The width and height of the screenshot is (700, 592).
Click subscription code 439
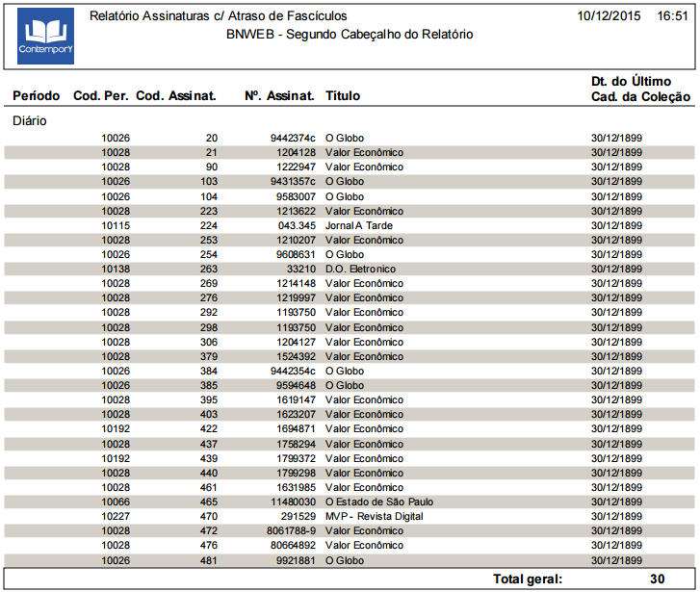tap(209, 459)
